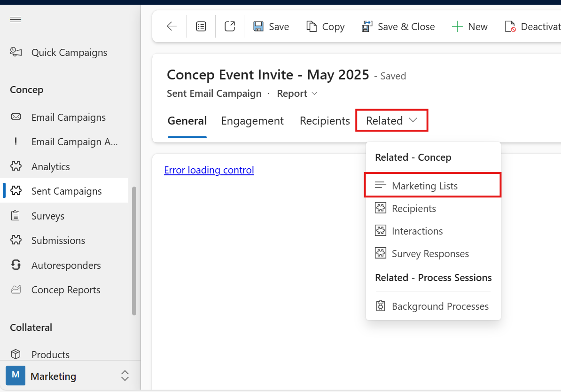Click the Recipients puzzle icon in dropdown

point(380,208)
